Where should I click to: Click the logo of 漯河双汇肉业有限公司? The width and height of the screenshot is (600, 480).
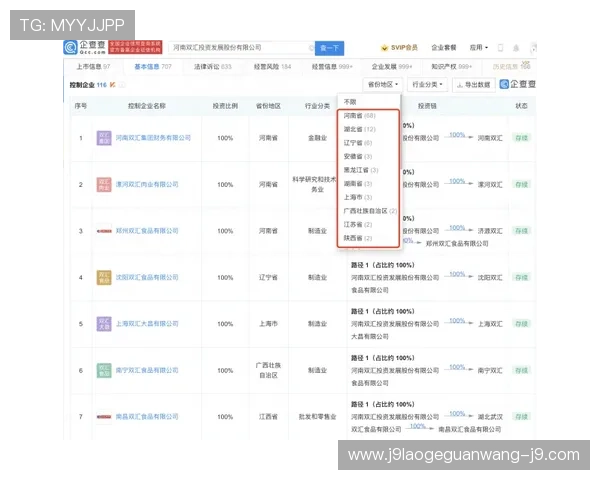104,184
